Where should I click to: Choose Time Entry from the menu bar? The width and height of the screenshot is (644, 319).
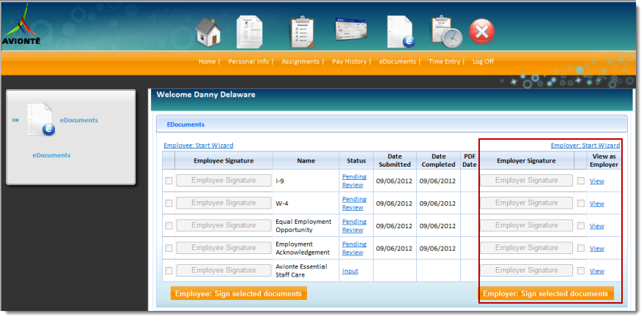pyautogui.click(x=444, y=61)
